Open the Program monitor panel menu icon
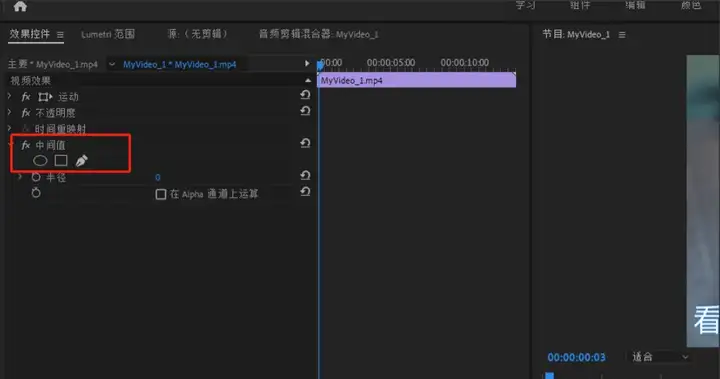 [x=622, y=35]
